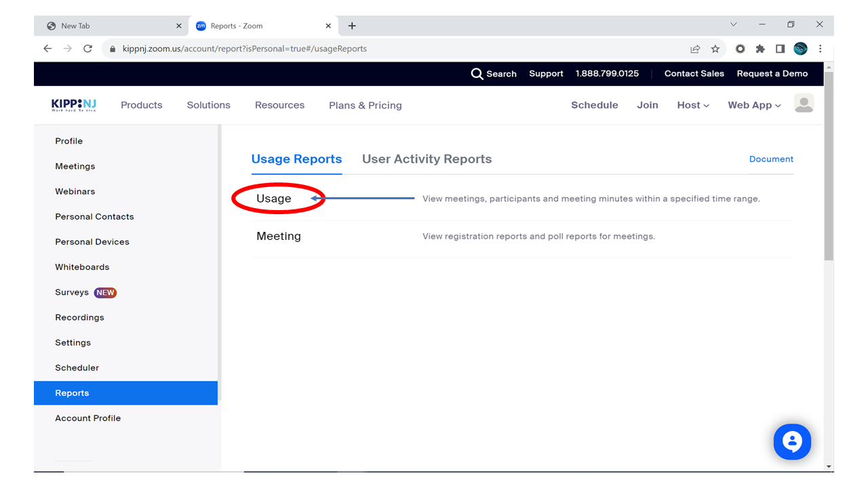Open the Usage report link
The width and height of the screenshot is (868, 488).
274,199
